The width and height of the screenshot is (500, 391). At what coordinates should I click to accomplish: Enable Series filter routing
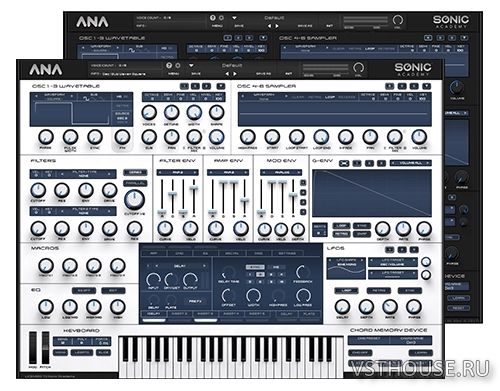[x=135, y=173]
